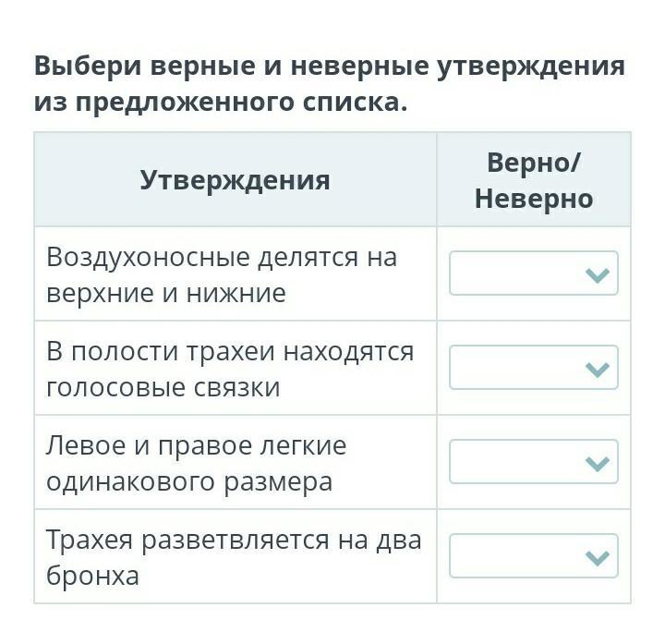The image size is (665, 644).
Task: Click chevron arrow in lungs size row
Action: coord(598,464)
